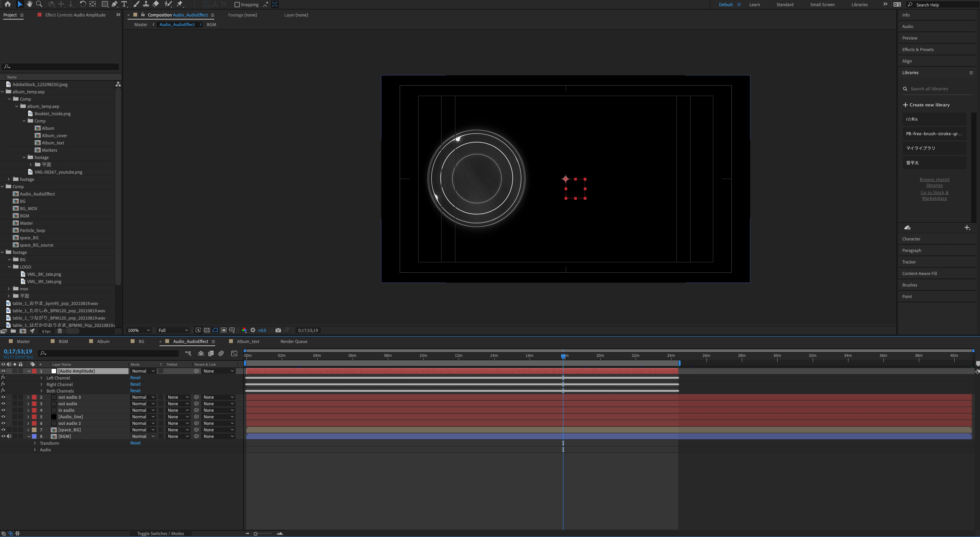The height and width of the screenshot is (537, 980).
Task: Expand the Left Channel effect
Action: (x=42, y=378)
